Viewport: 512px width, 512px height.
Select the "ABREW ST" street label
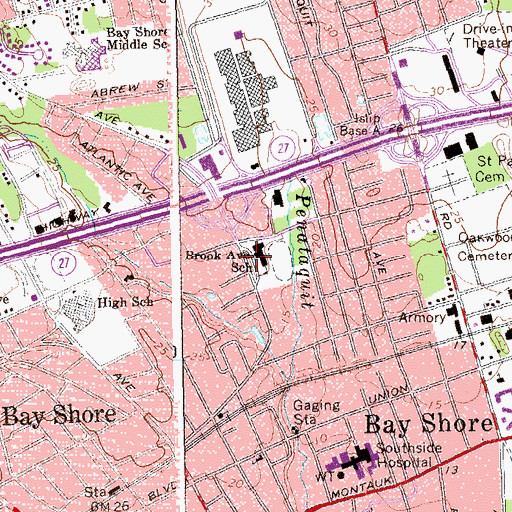(130, 89)
